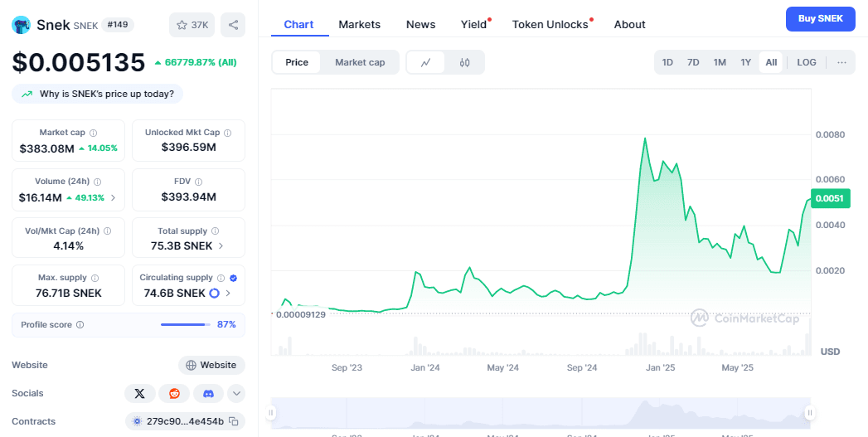This screenshot has width=868, height=437.
Task: Set chart range to 1D
Action: coord(667,62)
